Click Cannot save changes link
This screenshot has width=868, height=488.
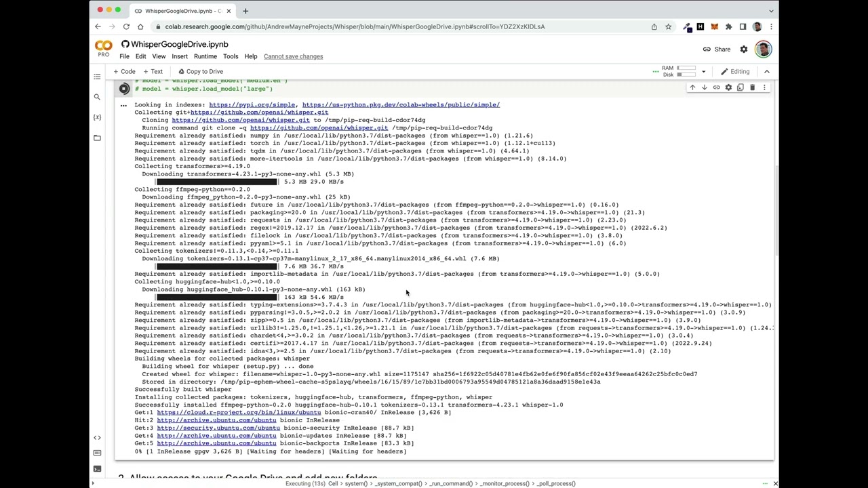tap(293, 56)
